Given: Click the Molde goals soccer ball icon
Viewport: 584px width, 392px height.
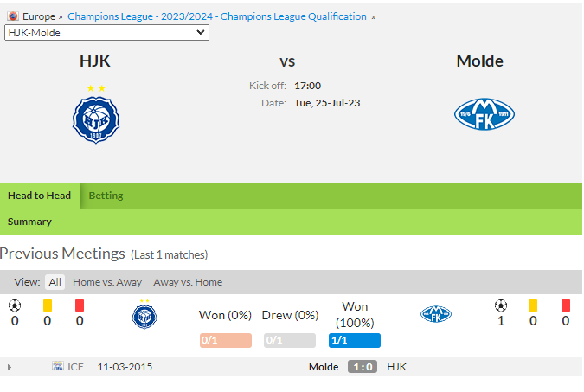Looking at the screenshot, I should point(501,305).
